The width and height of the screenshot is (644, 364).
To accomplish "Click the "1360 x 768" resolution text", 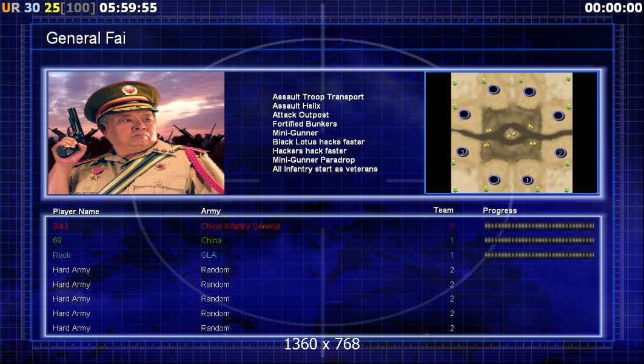I will point(322,344).
